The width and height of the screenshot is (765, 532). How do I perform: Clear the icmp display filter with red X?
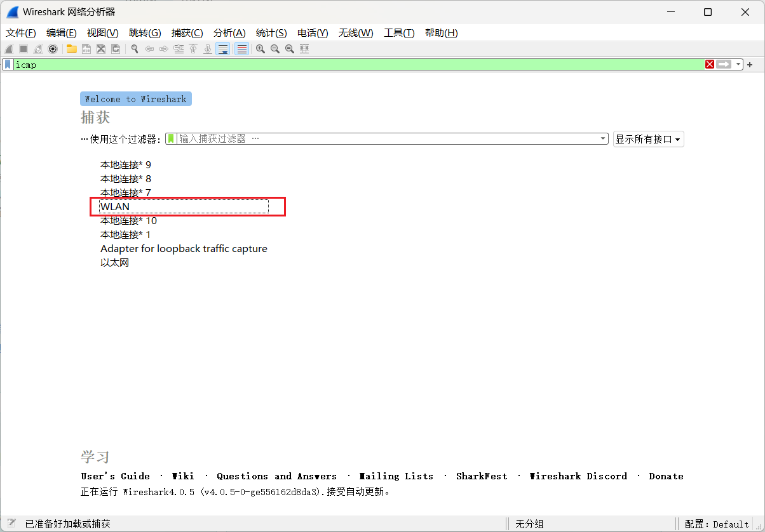(710, 65)
